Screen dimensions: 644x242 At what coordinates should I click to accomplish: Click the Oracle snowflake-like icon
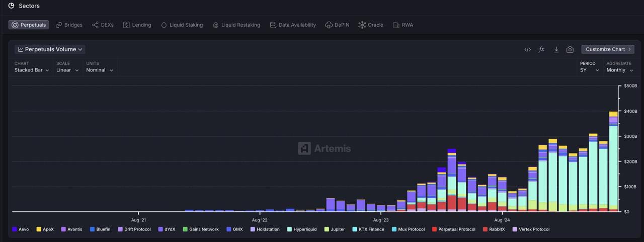tap(362, 25)
